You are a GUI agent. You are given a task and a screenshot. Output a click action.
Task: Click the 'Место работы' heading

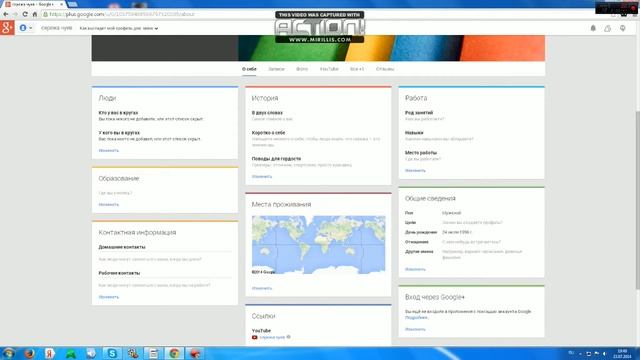(421, 153)
